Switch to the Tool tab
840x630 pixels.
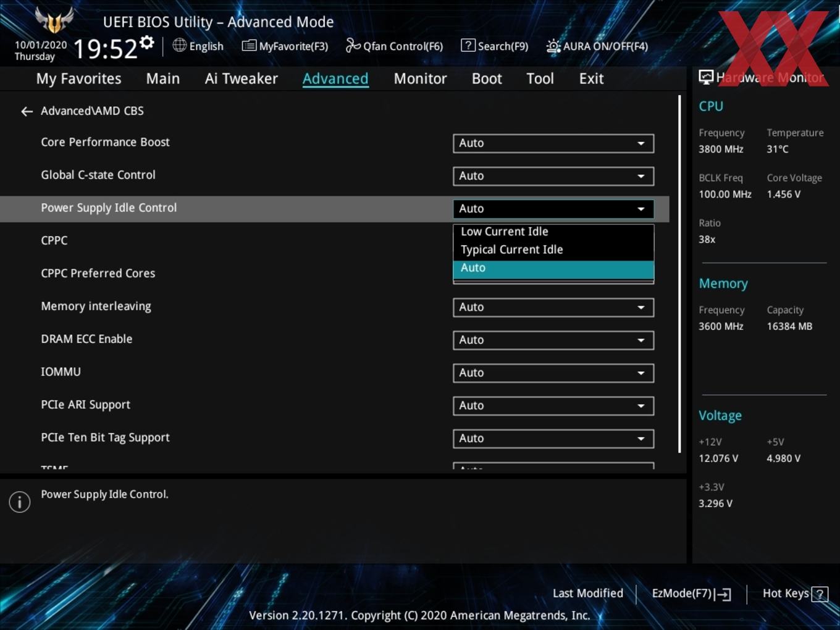coord(540,78)
